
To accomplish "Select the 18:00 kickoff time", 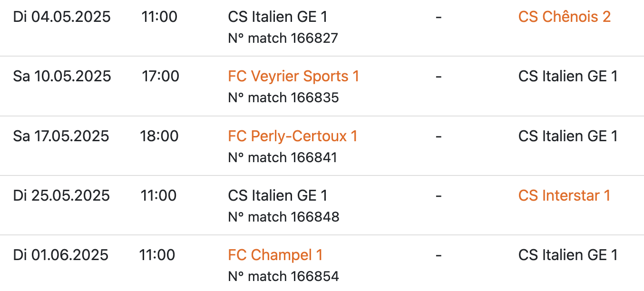I will point(159,136).
